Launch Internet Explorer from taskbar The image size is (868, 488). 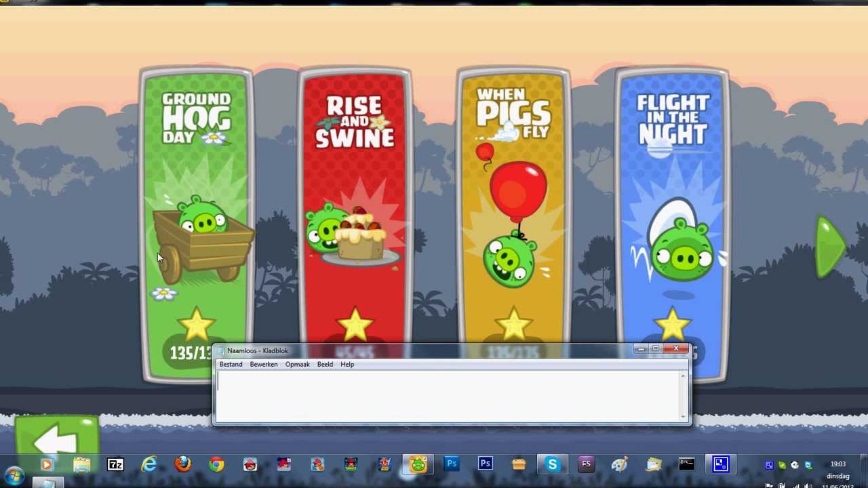coord(149,465)
